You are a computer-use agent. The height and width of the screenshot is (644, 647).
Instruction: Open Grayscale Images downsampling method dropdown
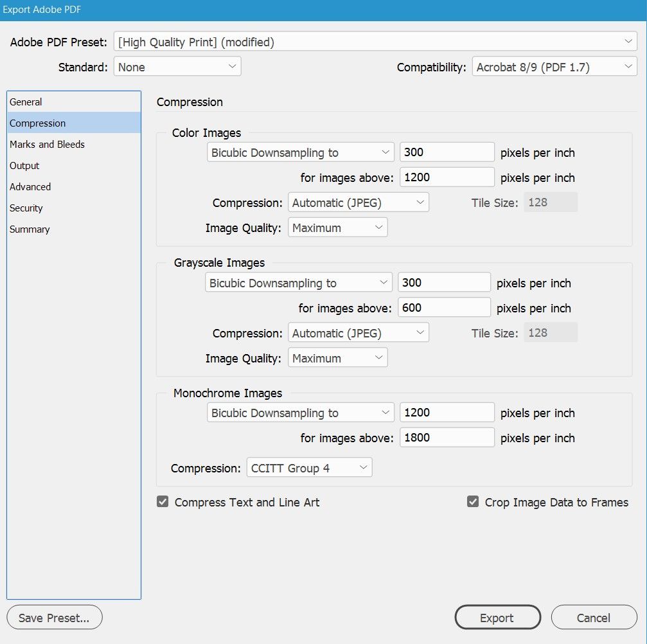tap(298, 283)
